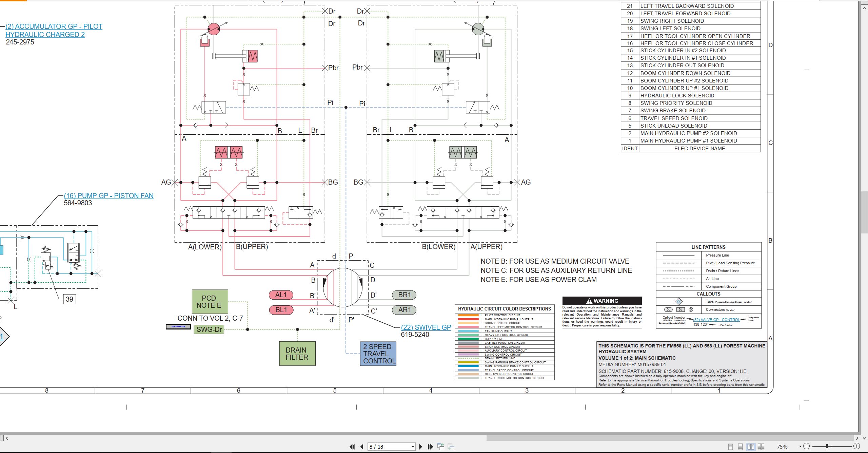
Task: Click the PCD NOTE E box
Action: [x=210, y=302]
